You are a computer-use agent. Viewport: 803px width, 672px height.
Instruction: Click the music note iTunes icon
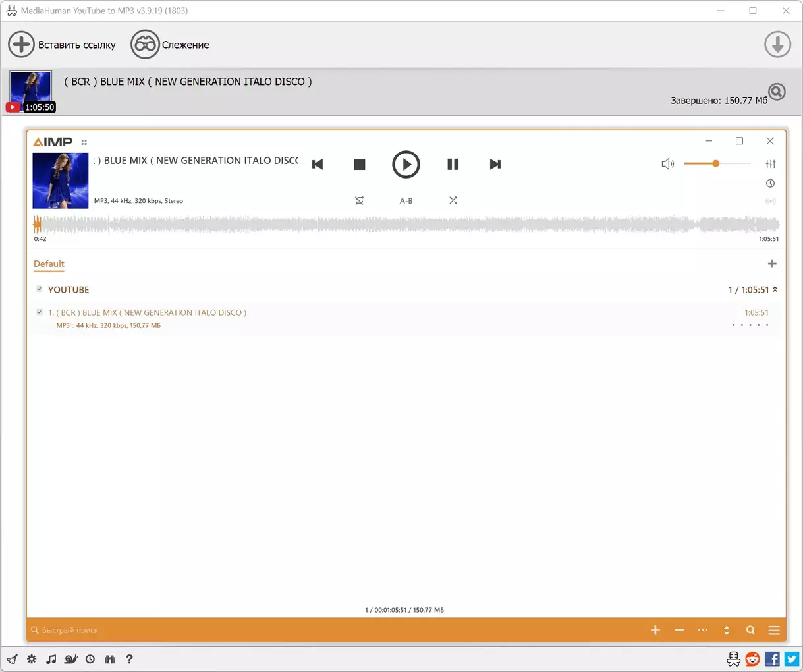tap(51, 659)
